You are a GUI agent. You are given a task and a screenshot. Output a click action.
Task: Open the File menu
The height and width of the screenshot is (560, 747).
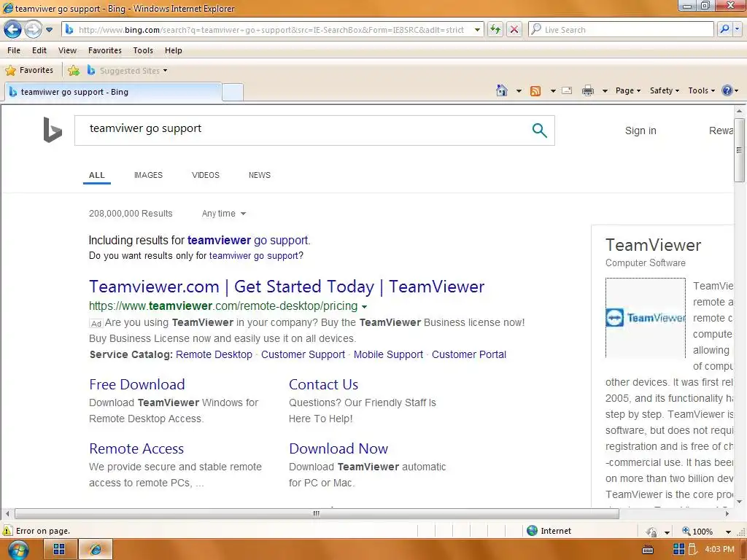coord(14,50)
